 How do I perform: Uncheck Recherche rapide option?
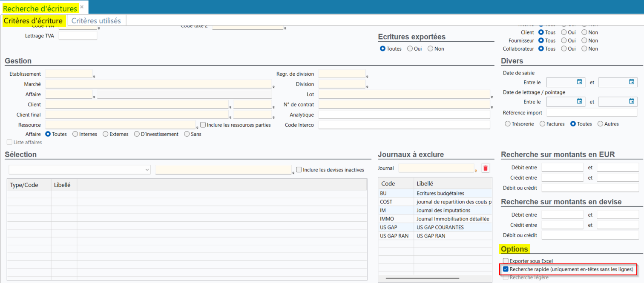(x=506, y=269)
